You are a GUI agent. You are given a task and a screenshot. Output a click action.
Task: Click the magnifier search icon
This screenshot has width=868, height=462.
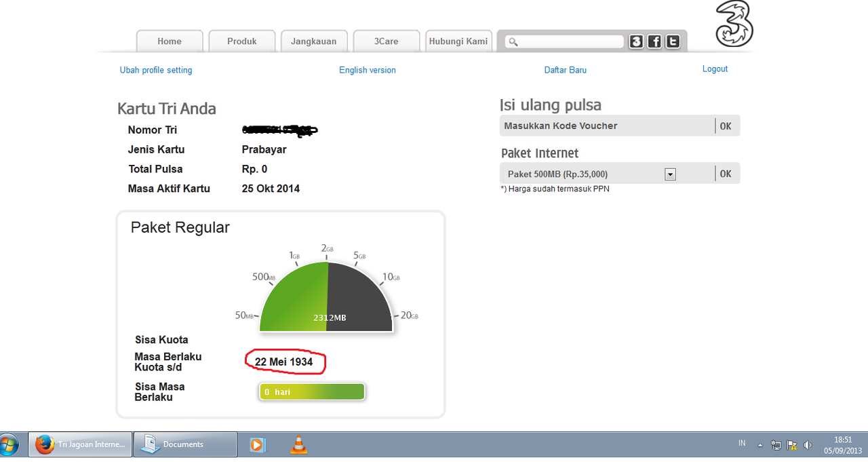(513, 42)
